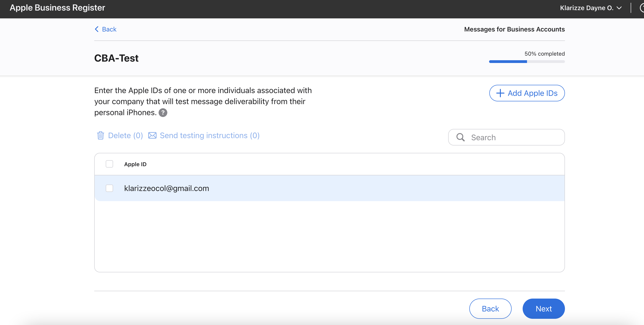This screenshot has height=325, width=644.
Task: Select the klarizzeocol@gmail.com email text
Action: coord(166,188)
